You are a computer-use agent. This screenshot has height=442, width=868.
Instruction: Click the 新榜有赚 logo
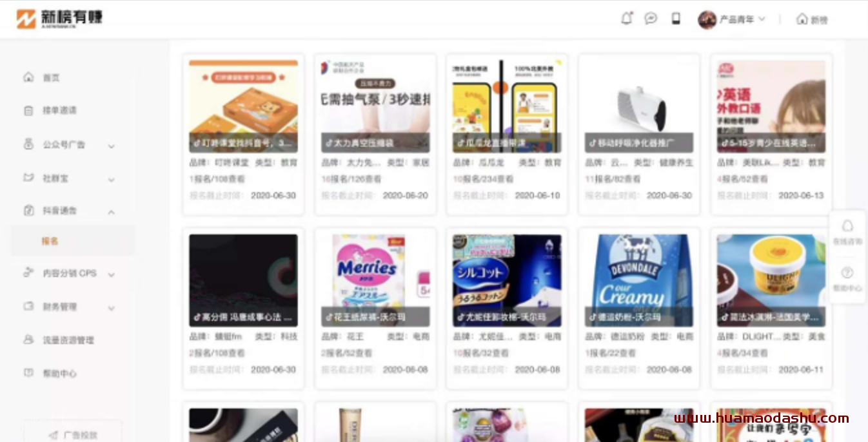point(59,19)
